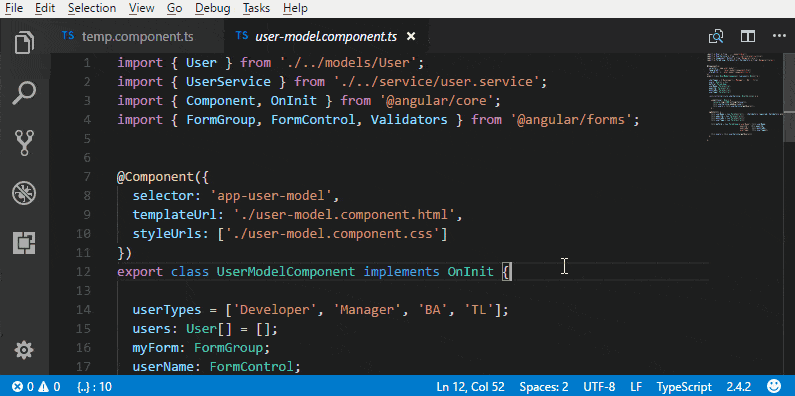The width and height of the screenshot is (795, 396).
Task: Open the Source Control view
Action: pyautogui.click(x=24, y=142)
